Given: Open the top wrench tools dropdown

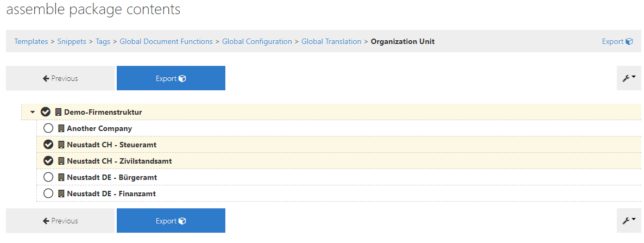Looking at the screenshot, I should coord(629,78).
